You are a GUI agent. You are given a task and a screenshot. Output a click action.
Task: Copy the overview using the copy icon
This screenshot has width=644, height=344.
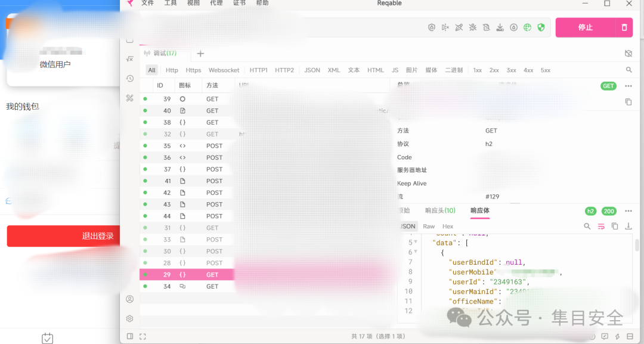628,102
